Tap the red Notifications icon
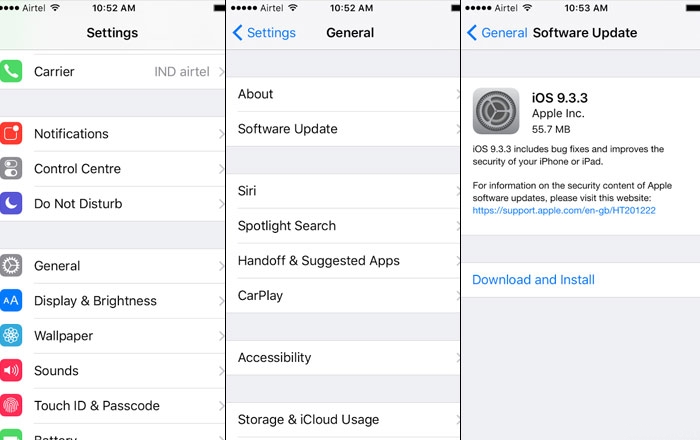This screenshot has width=700, height=440. (11, 133)
